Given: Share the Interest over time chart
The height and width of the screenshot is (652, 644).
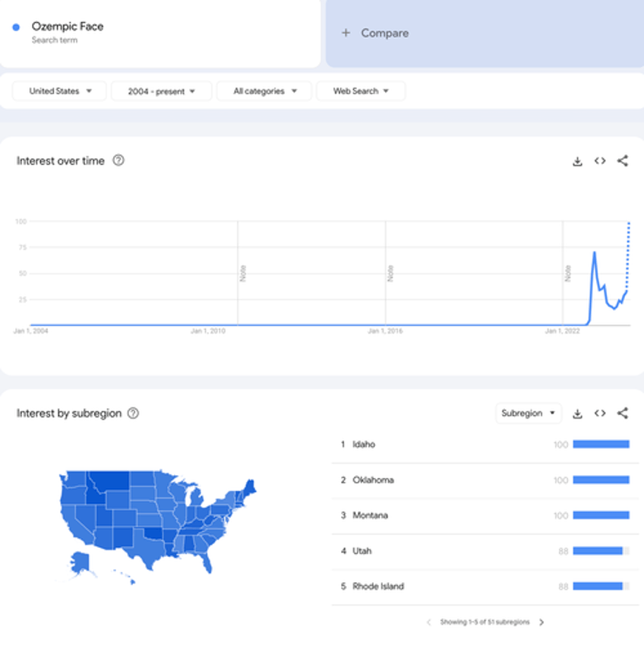Looking at the screenshot, I should (x=623, y=161).
